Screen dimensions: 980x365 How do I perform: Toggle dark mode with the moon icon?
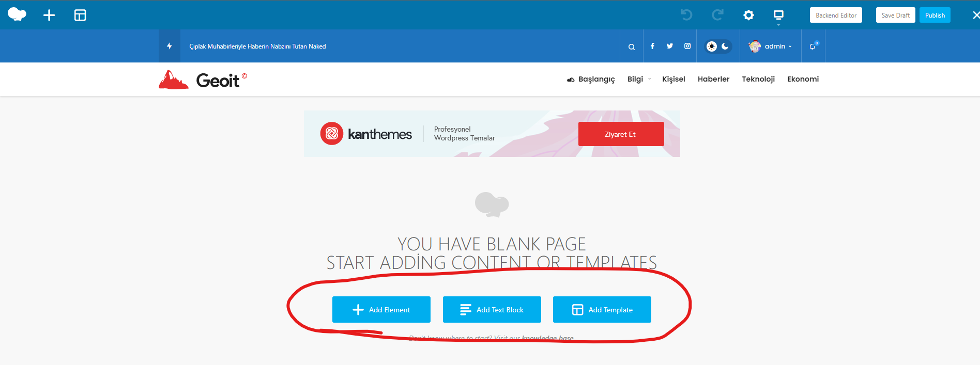[725, 46]
